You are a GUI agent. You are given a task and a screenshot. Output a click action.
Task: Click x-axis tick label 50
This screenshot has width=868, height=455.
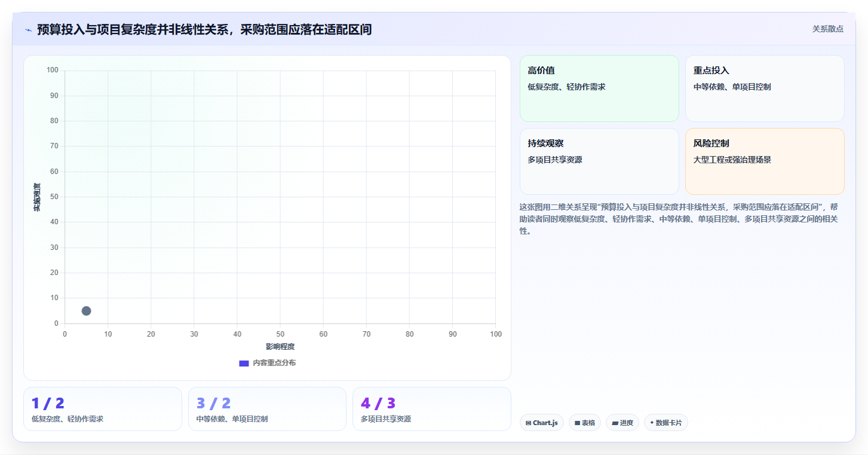[x=280, y=334]
